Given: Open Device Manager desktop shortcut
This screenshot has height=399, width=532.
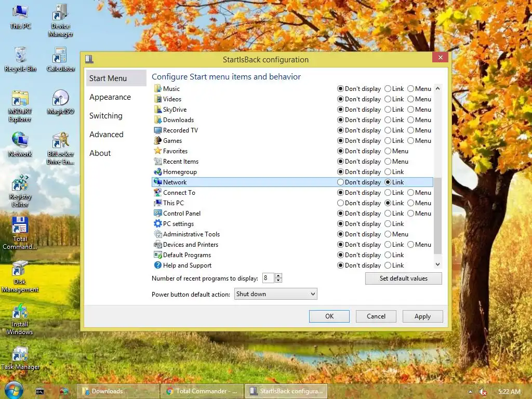Looking at the screenshot, I should [x=60, y=20].
